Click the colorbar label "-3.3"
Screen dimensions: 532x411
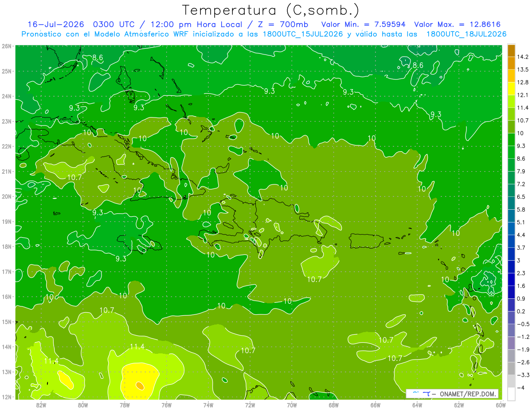pyautogui.click(x=523, y=375)
